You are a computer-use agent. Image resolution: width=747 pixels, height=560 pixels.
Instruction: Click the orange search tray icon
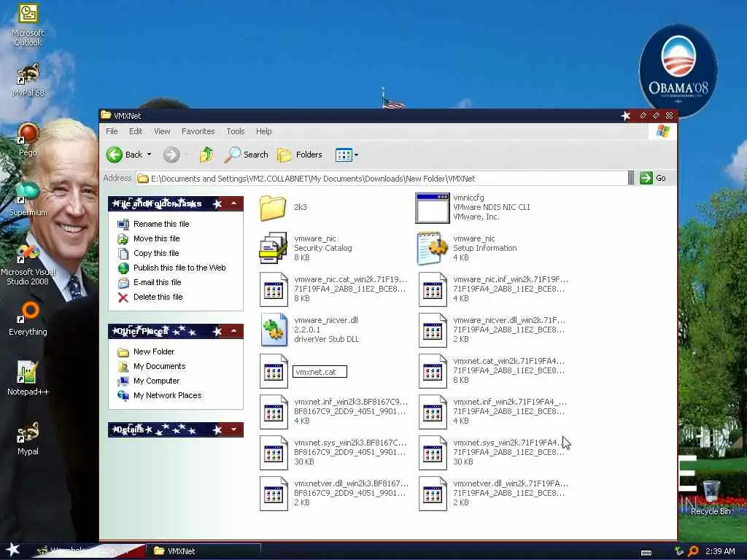click(x=694, y=551)
